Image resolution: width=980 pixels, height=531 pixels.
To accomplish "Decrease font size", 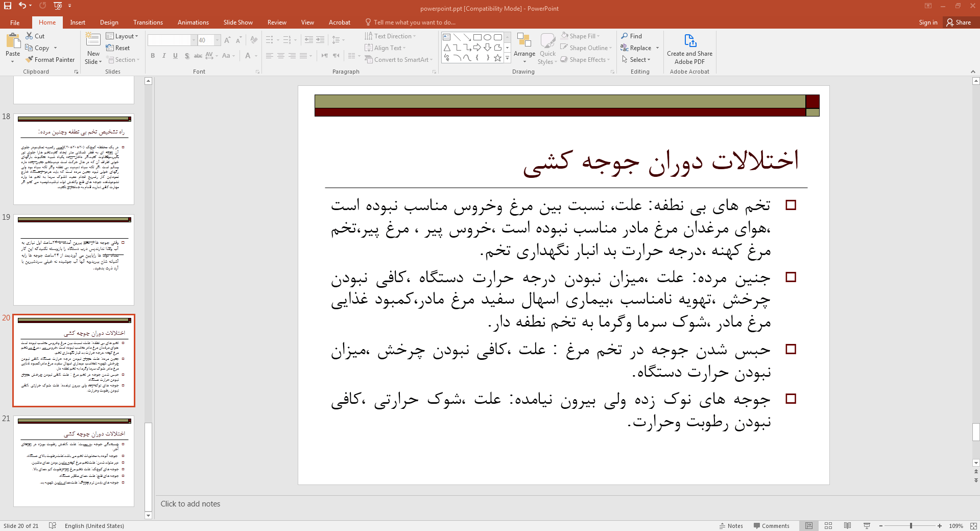I will tap(238, 40).
